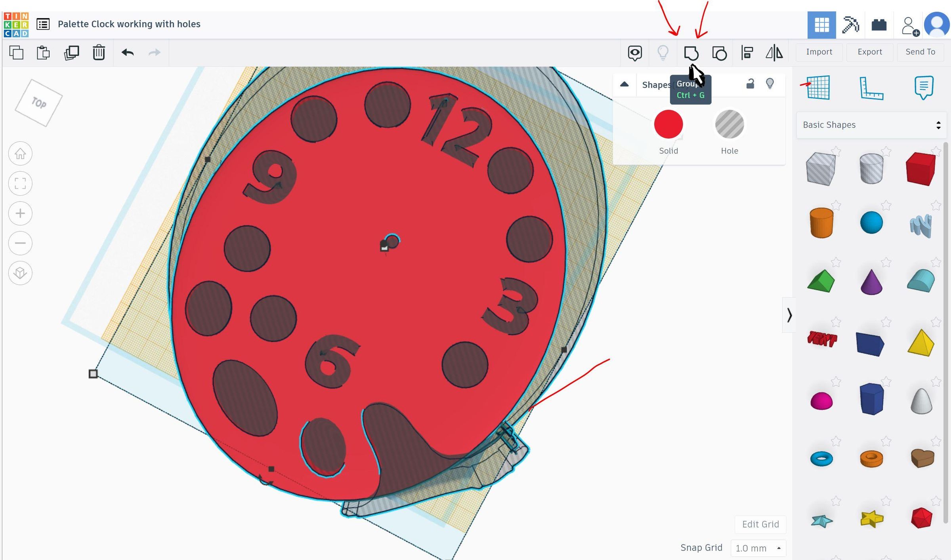Select the Mirror tool
951x560 pixels.
[x=774, y=53]
